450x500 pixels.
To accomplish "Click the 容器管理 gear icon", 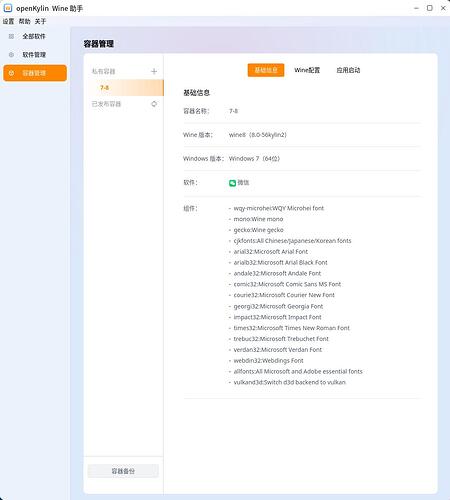I will (11, 73).
